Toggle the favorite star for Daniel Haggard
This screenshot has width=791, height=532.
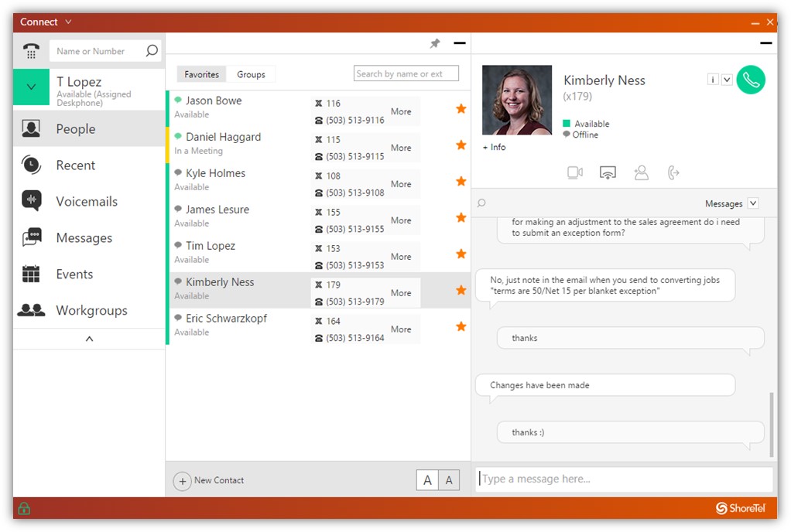(461, 145)
